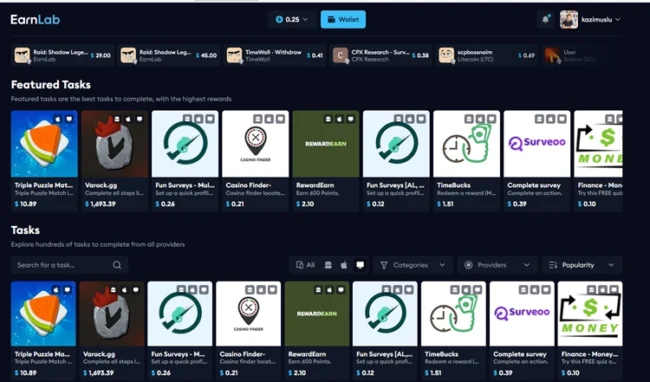Open featured Fun Surveys $0.12 icon
Screen dimensions: 650x382
(x=396, y=144)
